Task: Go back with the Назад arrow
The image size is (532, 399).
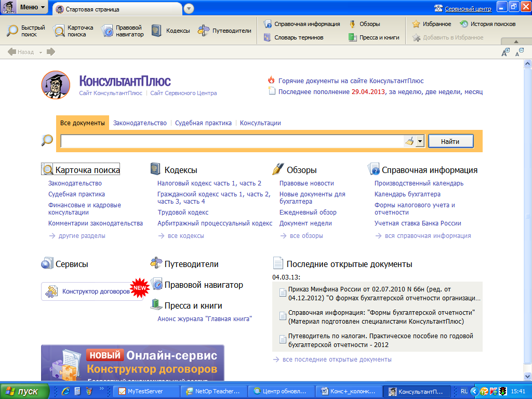Action: pyautogui.click(x=21, y=52)
